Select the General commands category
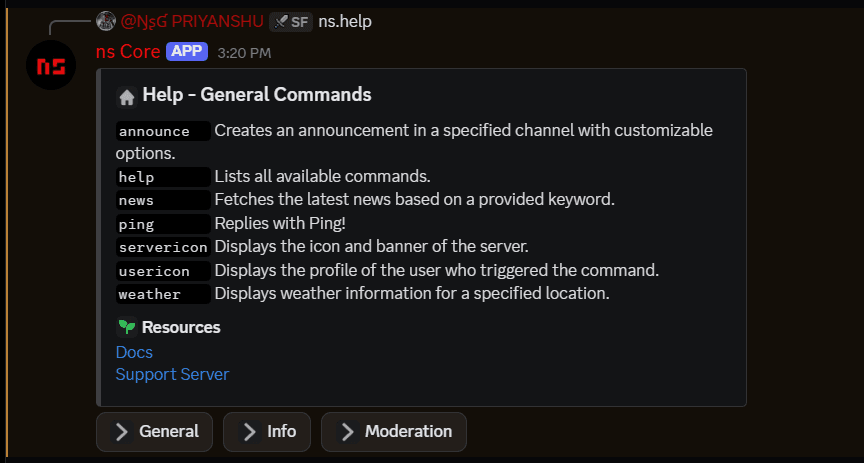Image resolution: width=864 pixels, height=463 pixels. [155, 432]
